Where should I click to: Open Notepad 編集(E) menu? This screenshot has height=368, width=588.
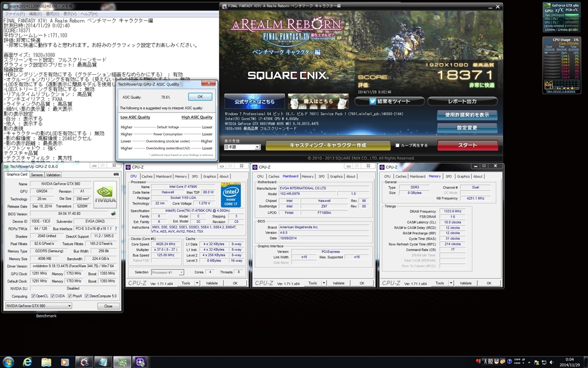[35, 14]
